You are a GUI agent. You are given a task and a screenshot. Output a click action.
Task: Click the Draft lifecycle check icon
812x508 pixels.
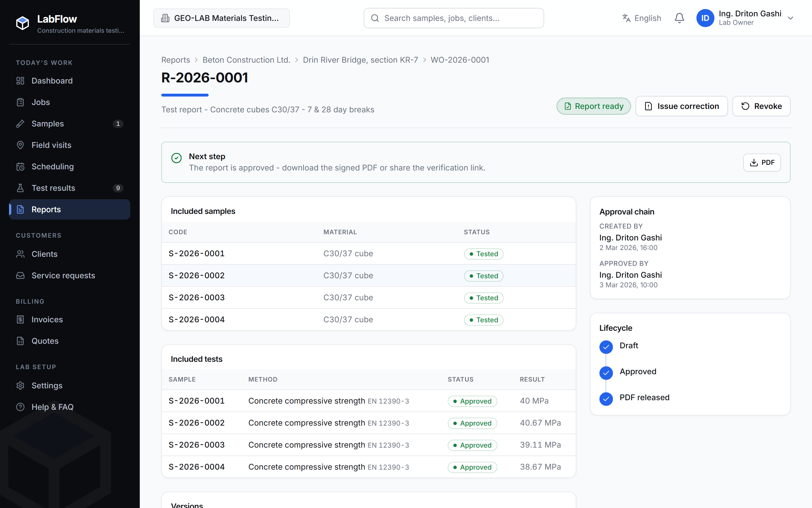click(x=606, y=347)
